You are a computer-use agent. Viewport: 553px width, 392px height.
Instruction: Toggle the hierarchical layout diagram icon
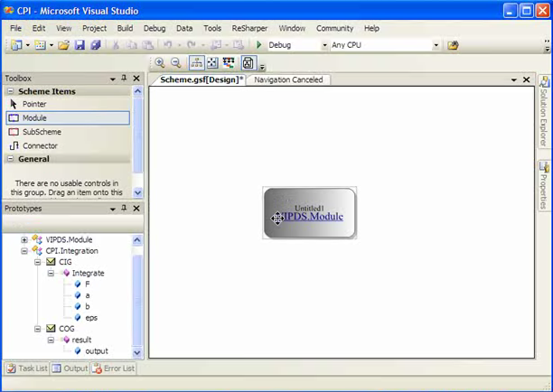[x=196, y=62]
